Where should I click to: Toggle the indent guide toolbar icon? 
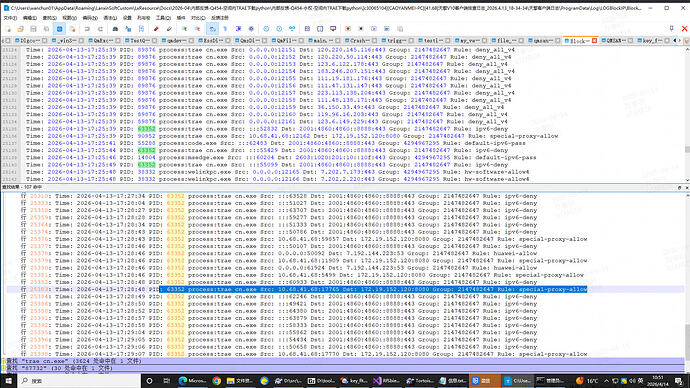(238, 29)
